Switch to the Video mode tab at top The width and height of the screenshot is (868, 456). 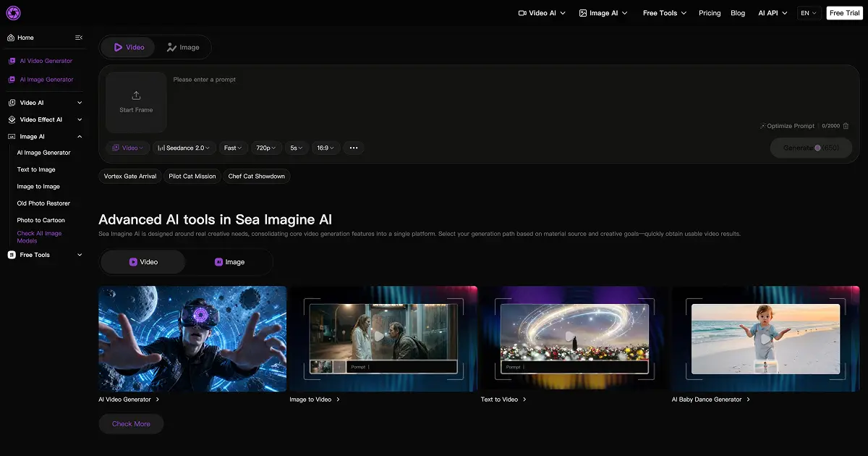click(128, 47)
